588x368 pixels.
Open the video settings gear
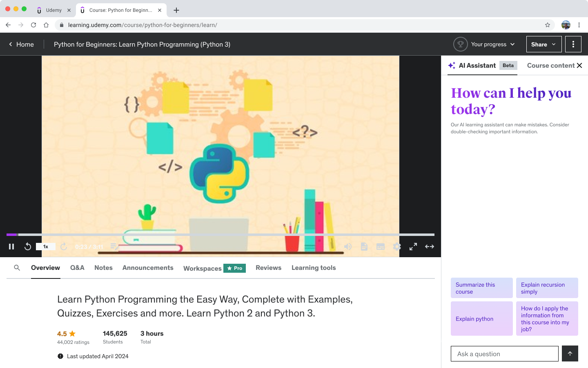pyautogui.click(x=396, y=246)
